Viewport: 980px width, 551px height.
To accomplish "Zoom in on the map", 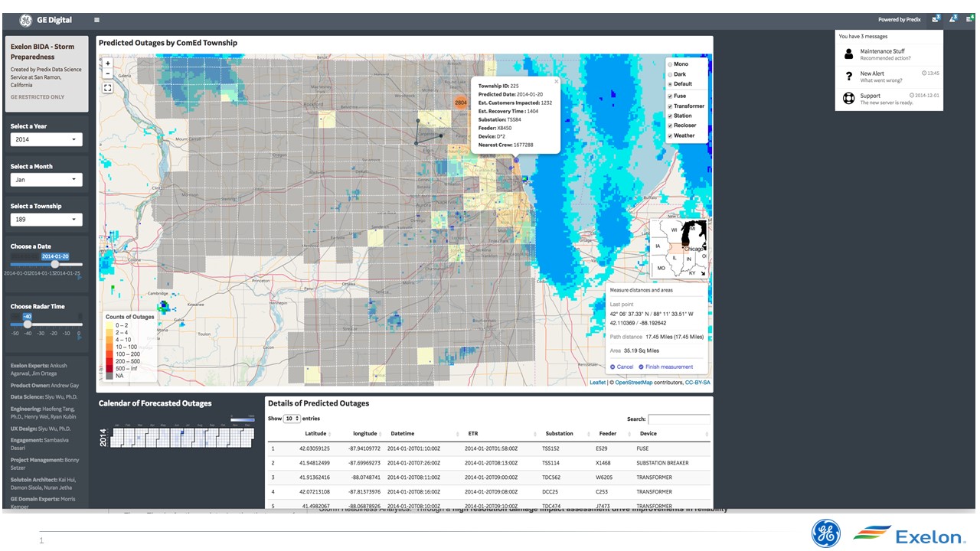I will tap(108, 64).
